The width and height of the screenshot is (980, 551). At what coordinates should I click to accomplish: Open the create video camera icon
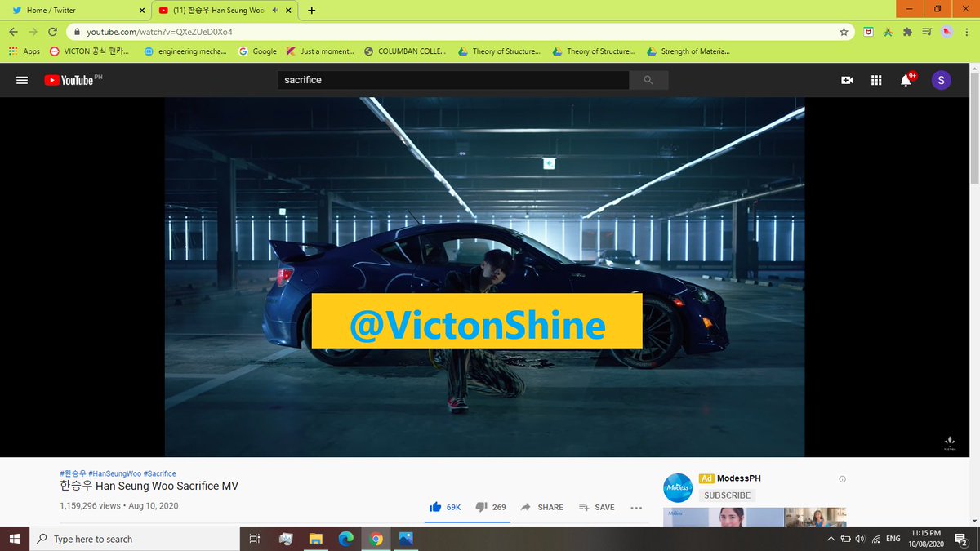point(847,80)
